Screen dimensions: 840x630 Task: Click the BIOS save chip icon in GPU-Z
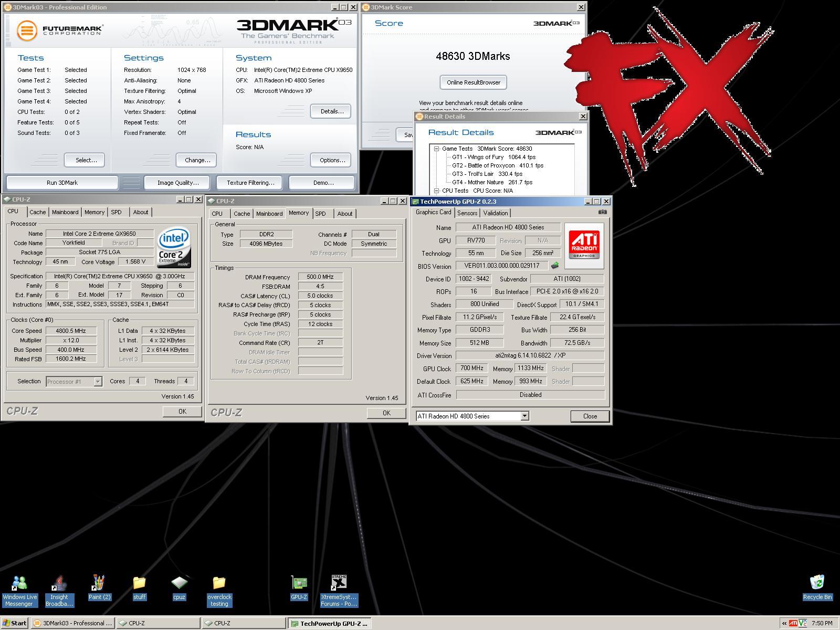coord(555,266)
